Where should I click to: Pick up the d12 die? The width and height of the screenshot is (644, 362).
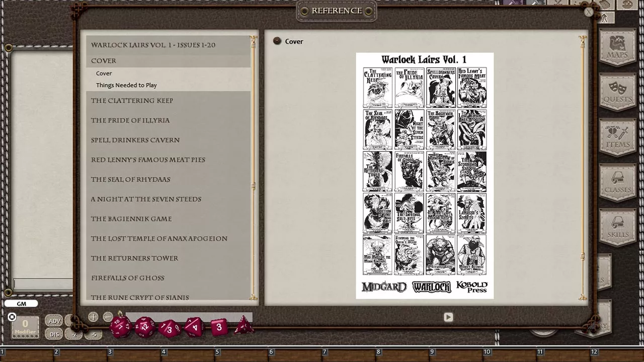tap(144, 327)
